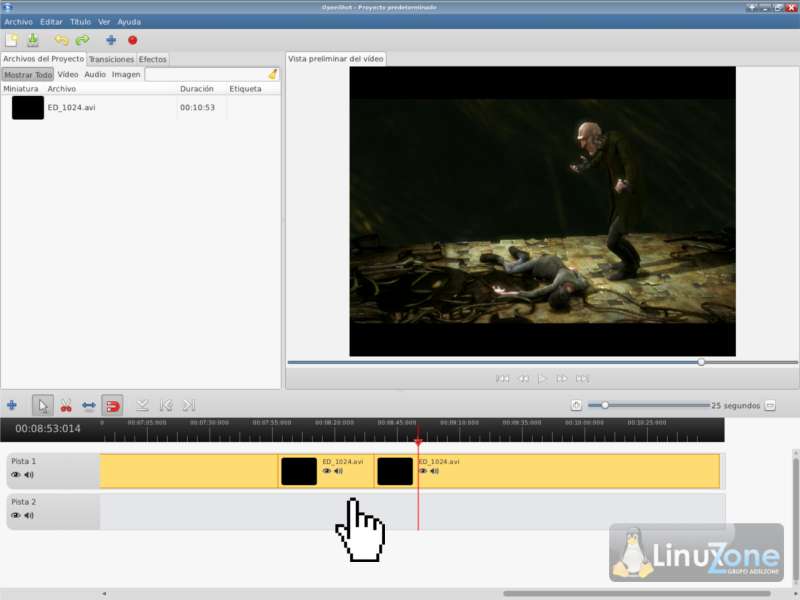Viewport: 800px width, 600px height.
Task: Mute the audio of Pista 1
Action: (29, 474)
